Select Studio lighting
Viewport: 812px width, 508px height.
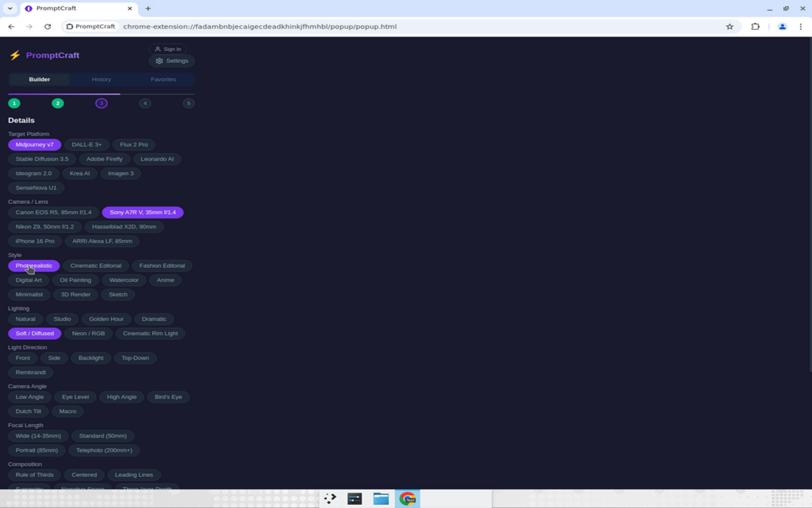[62, 319]
